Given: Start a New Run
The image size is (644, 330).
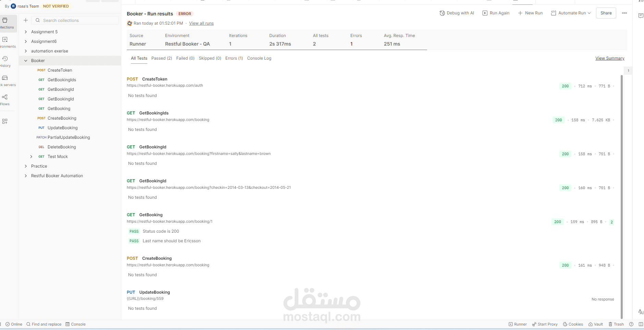Looking at the screenshot, I should click(530, 13).
